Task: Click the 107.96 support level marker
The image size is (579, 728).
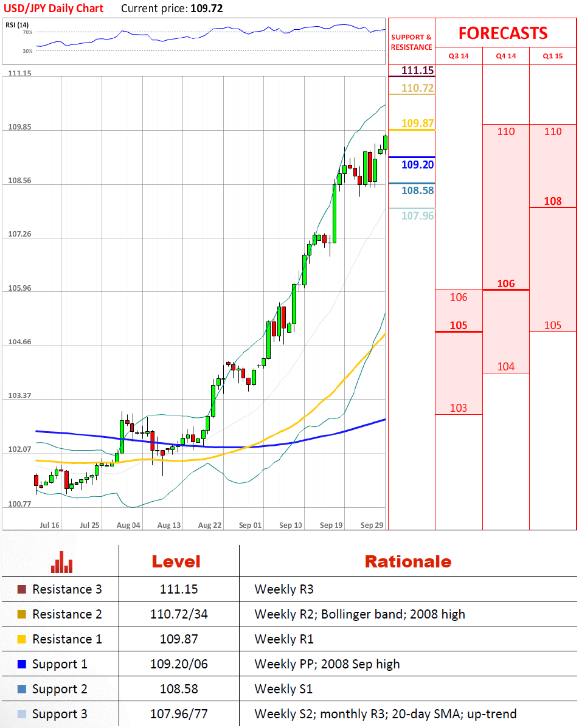Action: point(417,216)
